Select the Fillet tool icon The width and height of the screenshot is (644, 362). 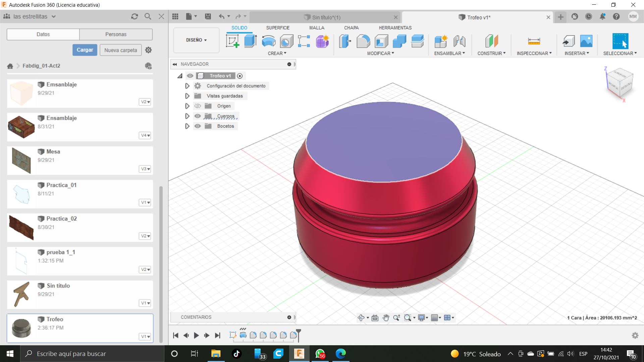363,41
